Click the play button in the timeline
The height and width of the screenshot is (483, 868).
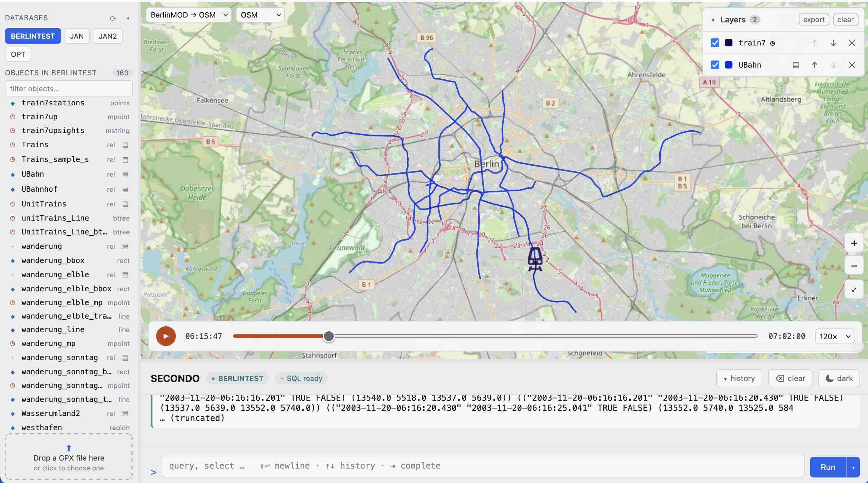click(166, 336)
